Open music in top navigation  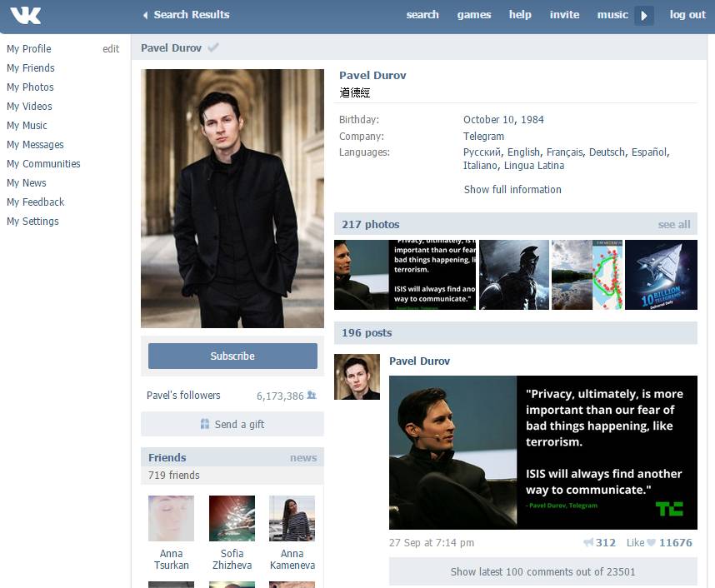[612, 15]
